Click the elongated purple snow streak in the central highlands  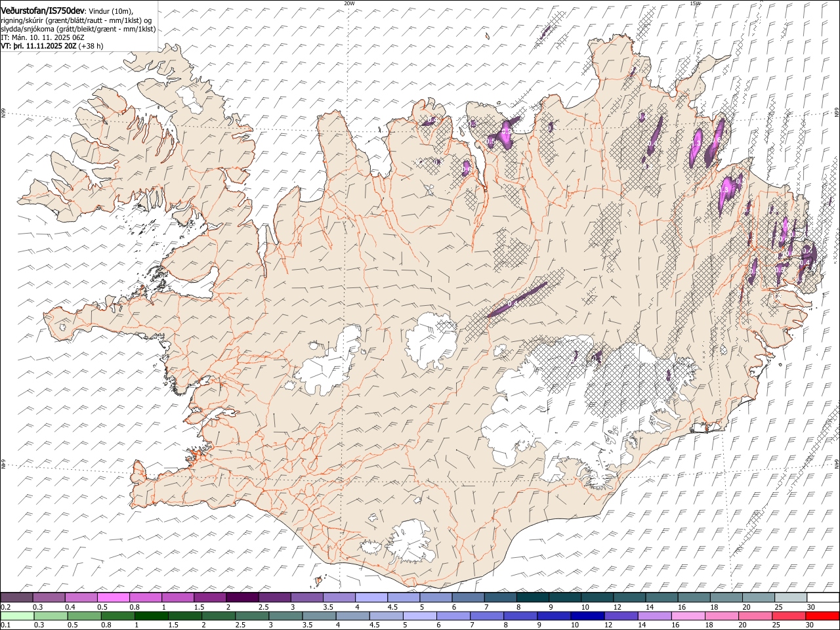516,299
